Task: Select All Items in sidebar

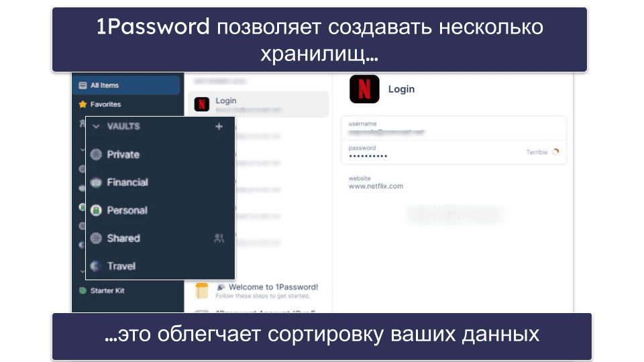Action: coord(126,85)
